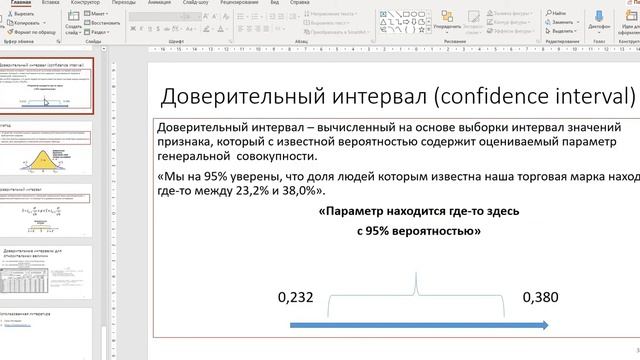Align text to the left

pos(240,29)
